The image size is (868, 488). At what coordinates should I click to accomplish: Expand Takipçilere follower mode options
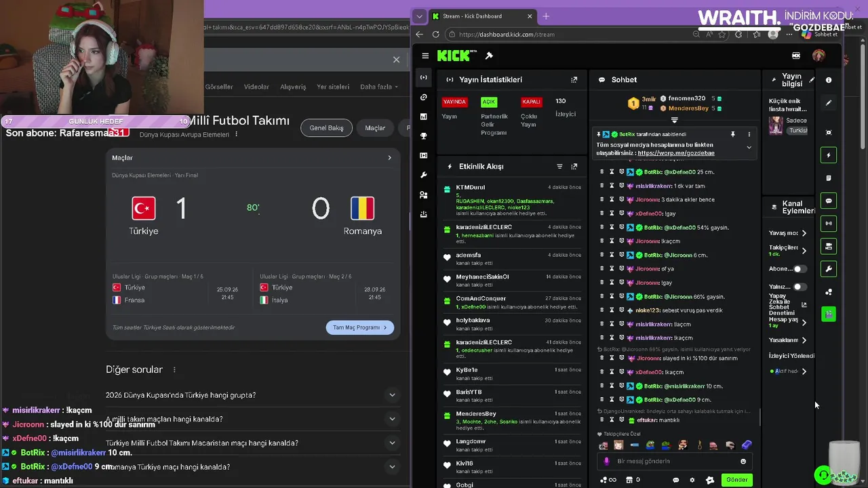point(804,251)
